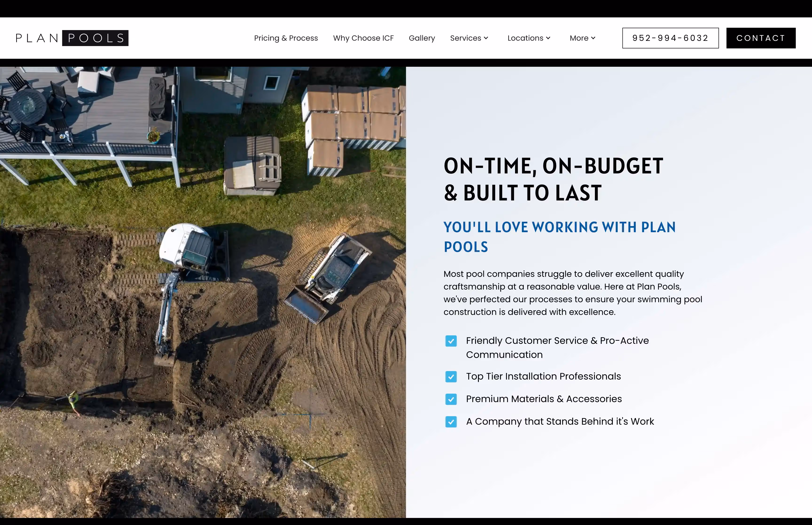Click the chevron arrow next to More
The image size is (812, 525).
[x=593, y=38]
